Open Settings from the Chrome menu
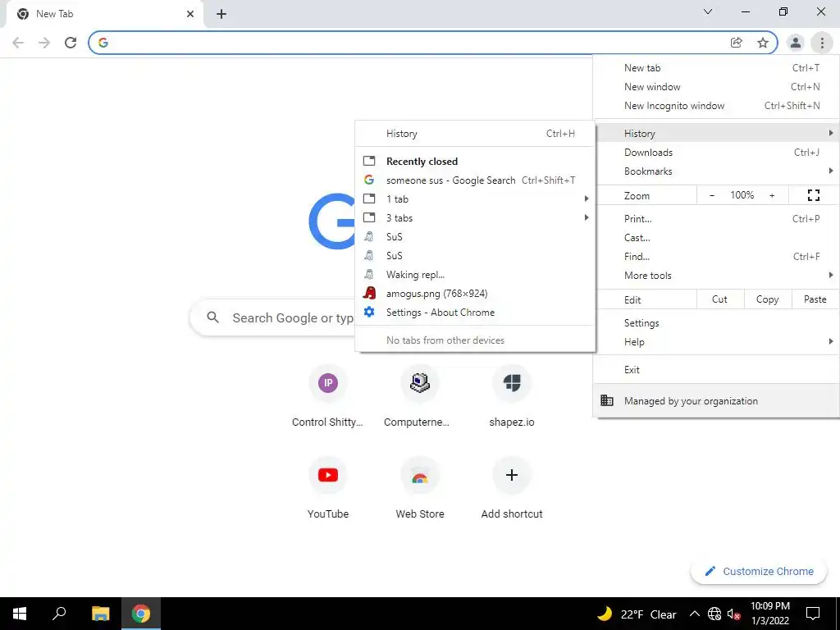 point(716,323)
